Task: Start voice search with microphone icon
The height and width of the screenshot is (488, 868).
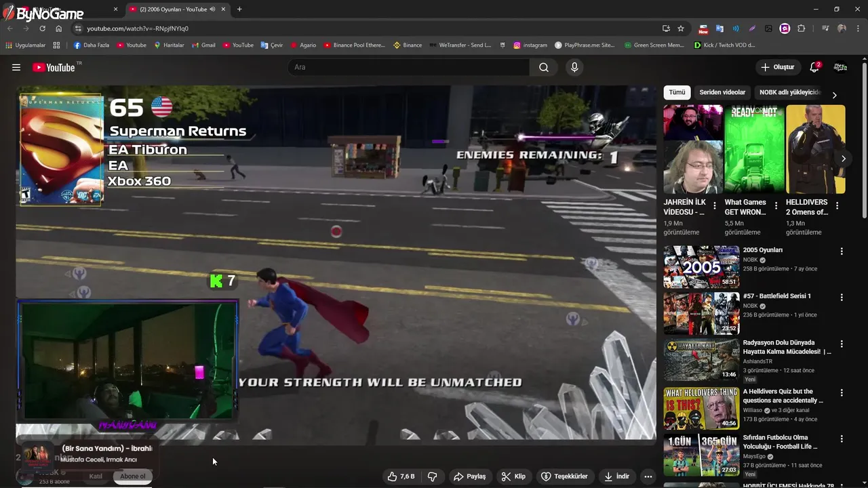Action: tap(574, 67)
